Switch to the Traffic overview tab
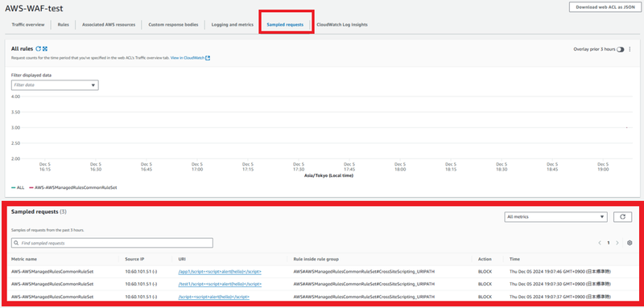 [28, 25]
